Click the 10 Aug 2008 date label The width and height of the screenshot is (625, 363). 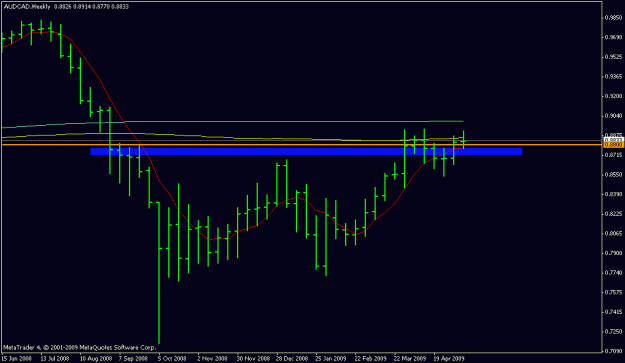pyautogui.click(x=96, y=358)
